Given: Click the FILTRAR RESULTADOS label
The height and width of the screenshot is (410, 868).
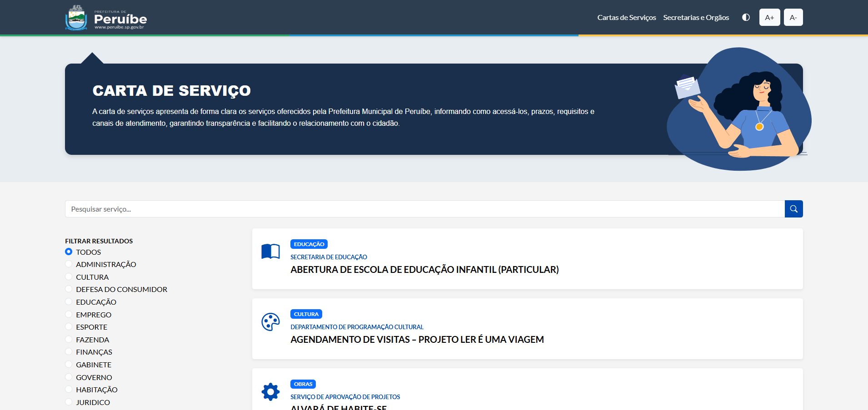Looking at the screenshot, I should (x=99, y=241).
